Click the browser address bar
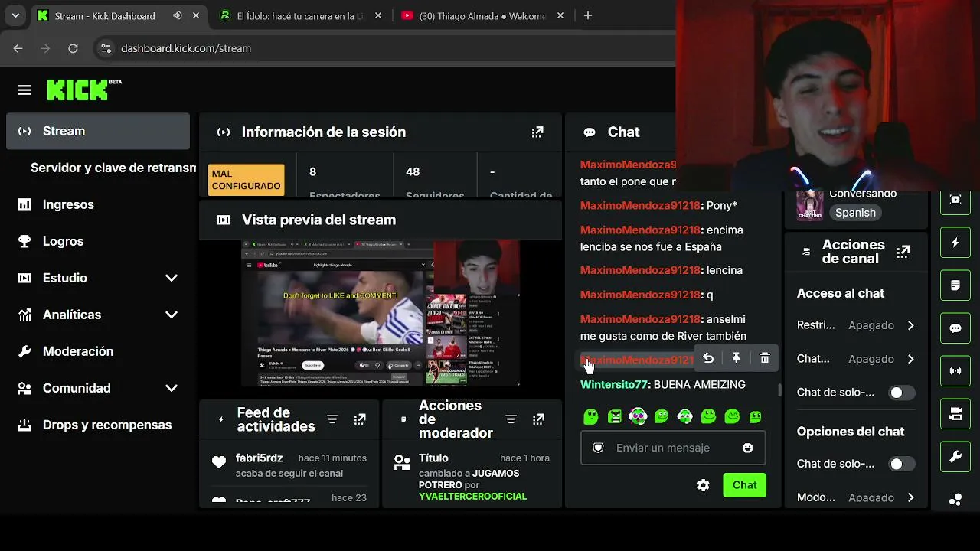 pos(383,48)
